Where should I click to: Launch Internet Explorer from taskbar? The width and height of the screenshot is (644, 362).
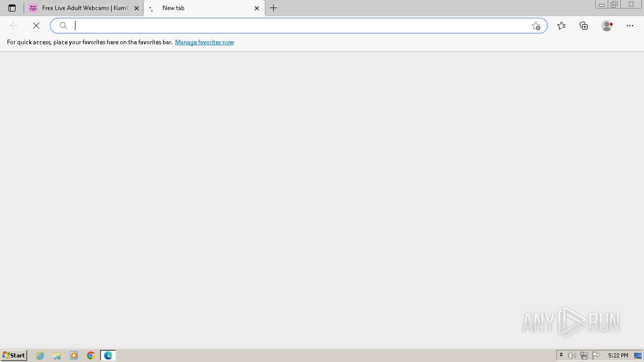pyautogui.click(x=40, y=355)
